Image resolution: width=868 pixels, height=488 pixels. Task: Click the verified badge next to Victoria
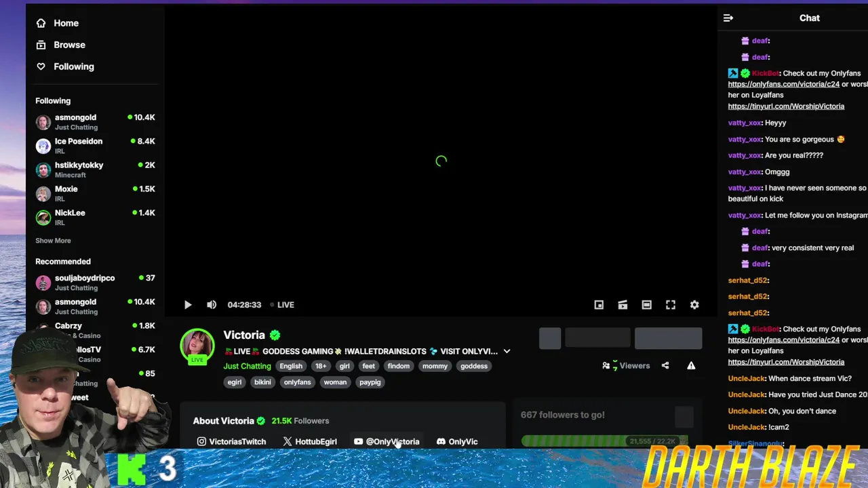pyautogui.click(x=275, y=335)
